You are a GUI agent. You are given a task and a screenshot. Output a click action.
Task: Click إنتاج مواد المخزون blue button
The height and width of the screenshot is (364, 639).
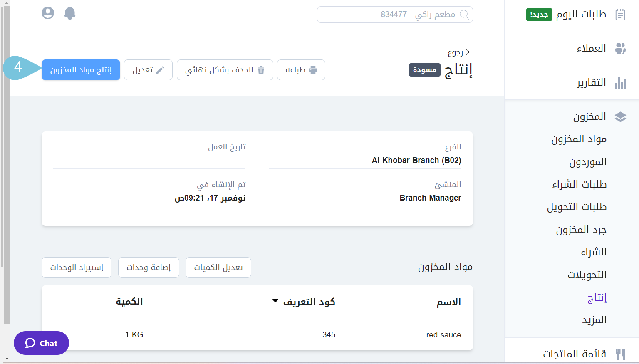(x=81, y=70)
